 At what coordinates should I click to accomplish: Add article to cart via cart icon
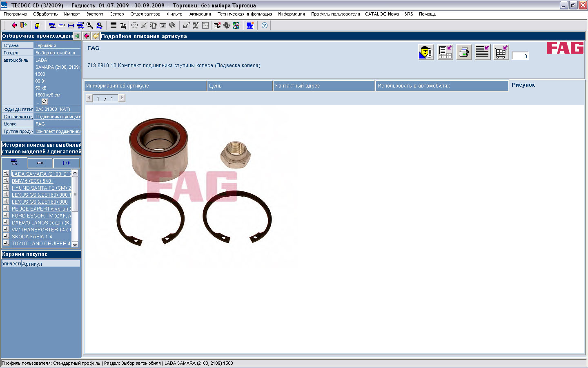501,52
